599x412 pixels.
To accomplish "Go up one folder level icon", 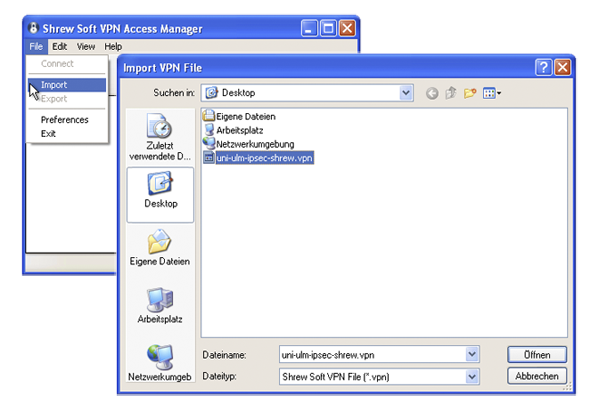I will pos(451,93).
